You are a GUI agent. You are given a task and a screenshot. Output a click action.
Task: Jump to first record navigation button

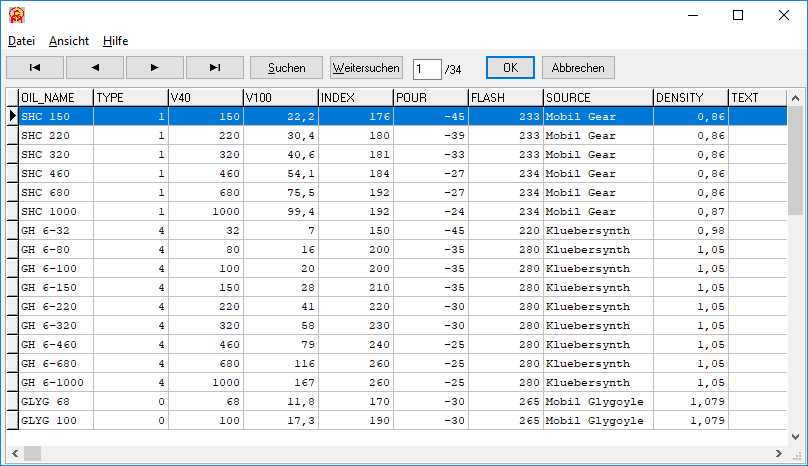pos(35,68)
